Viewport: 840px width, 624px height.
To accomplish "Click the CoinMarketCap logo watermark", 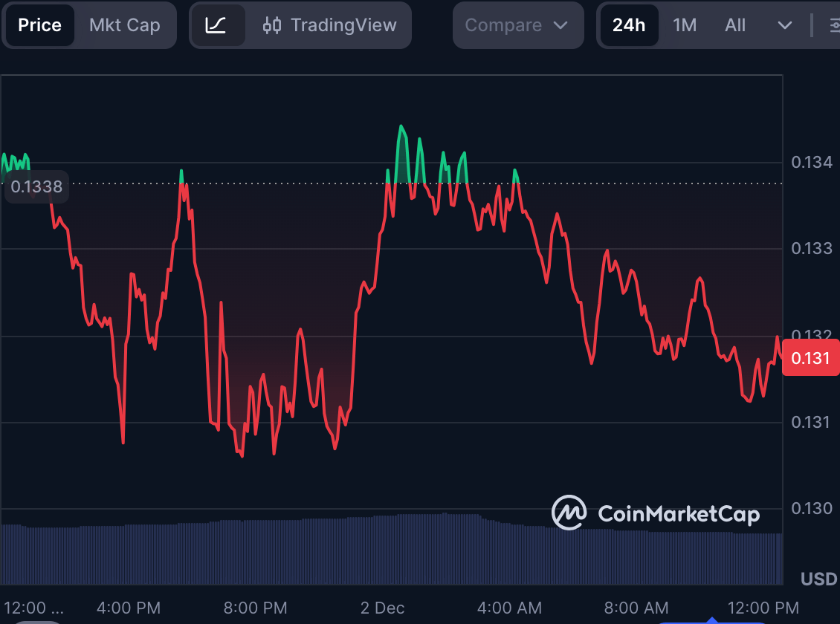I will (x=657, y=513).
